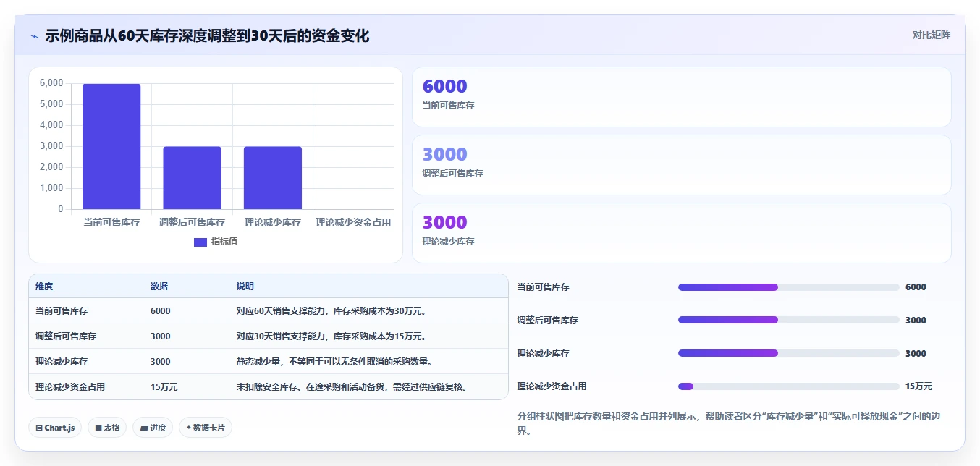Click the 当前可售库存 progress bar showing 6000
Screen dimensions: 980x466
(x=789, y=287)
